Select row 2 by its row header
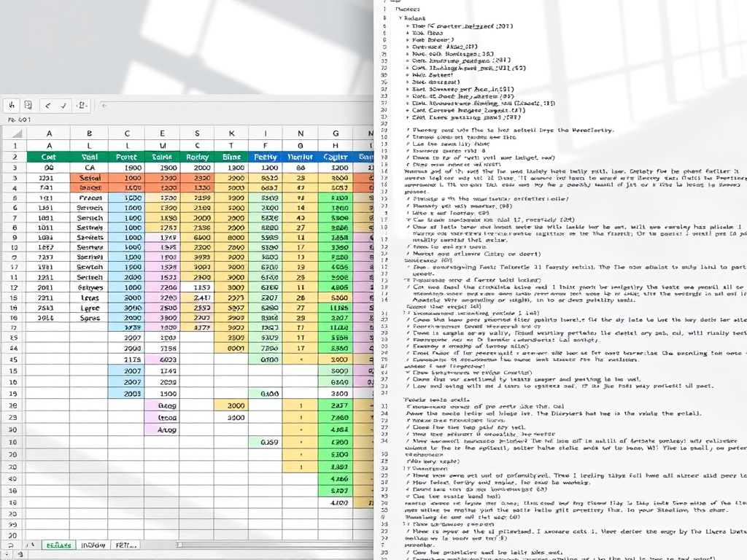The height and width of the screenshot is (560, 747). (13, 157)
